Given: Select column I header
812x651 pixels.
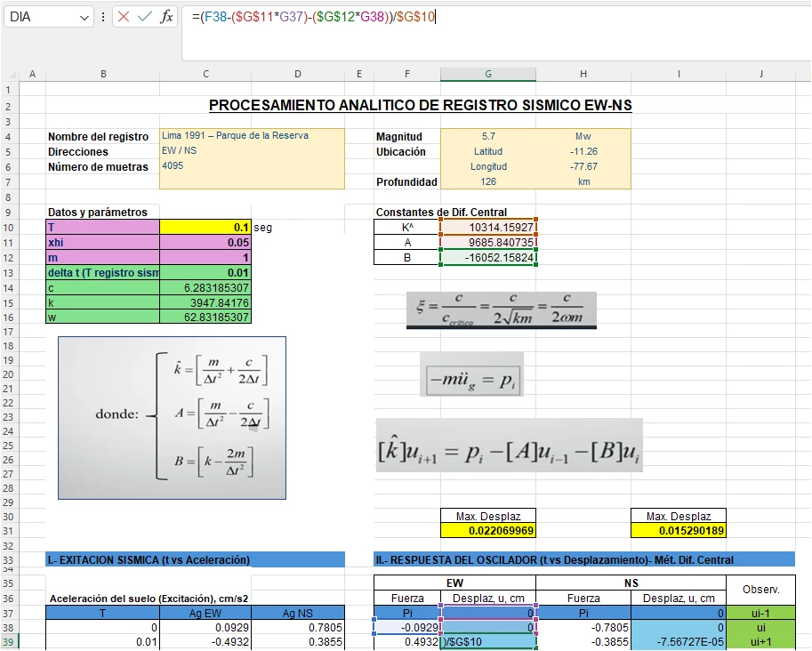Looking at the screenshot, I should click(x=679, y=74).
